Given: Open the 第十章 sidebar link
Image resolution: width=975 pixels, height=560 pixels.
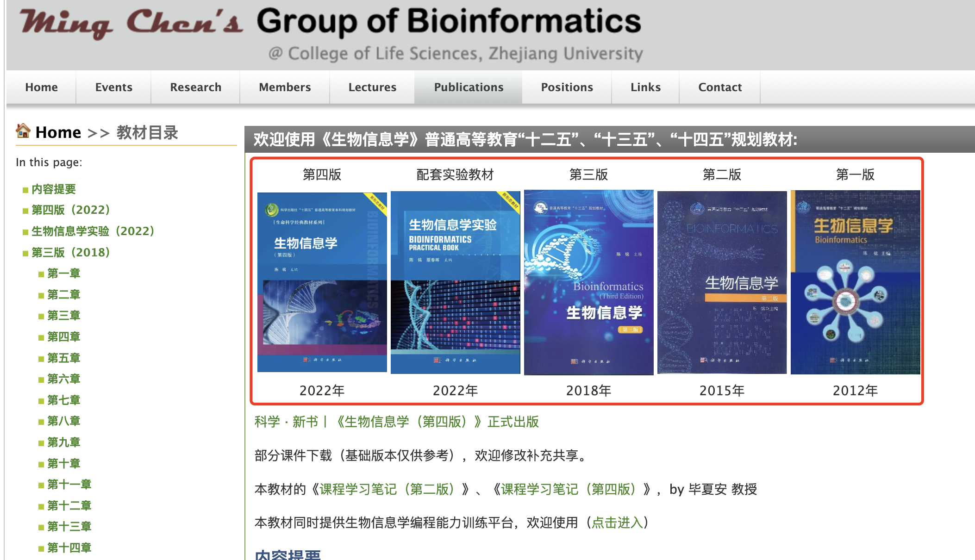Looking at the screenshot, I should pyautogui.click(x=64, y=463).
